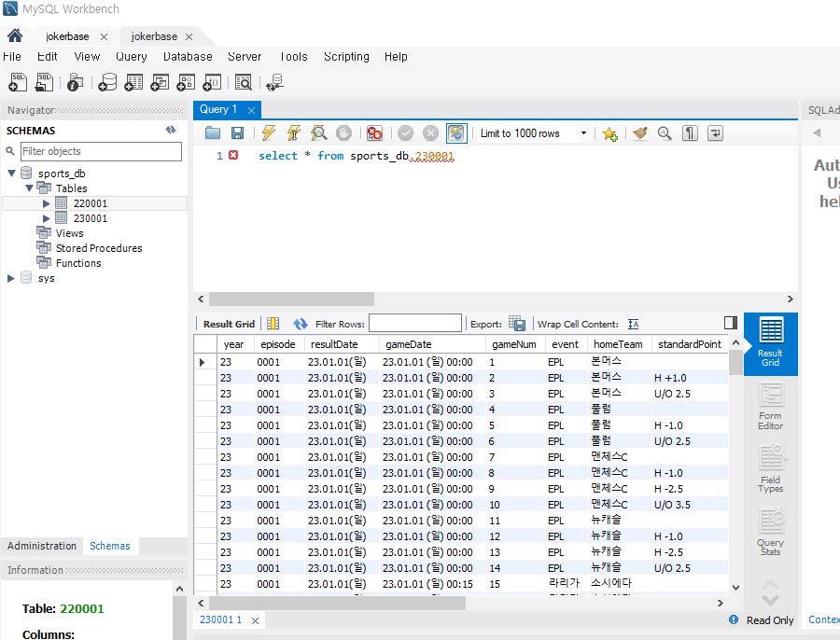This screenshot has width=840, height=640.
Task: Open a script file folder icon
Action: 213,132
